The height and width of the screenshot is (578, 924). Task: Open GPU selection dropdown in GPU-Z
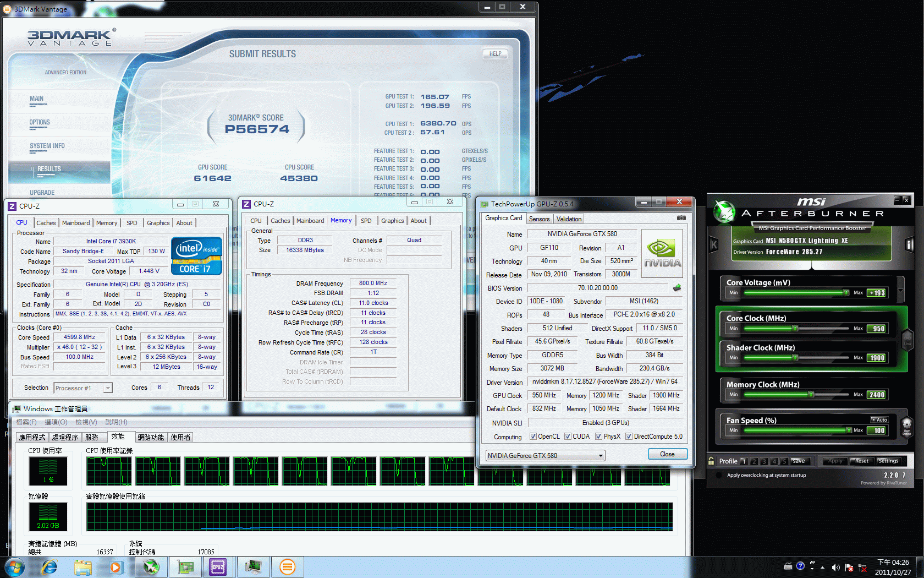(x=546, y=455)
